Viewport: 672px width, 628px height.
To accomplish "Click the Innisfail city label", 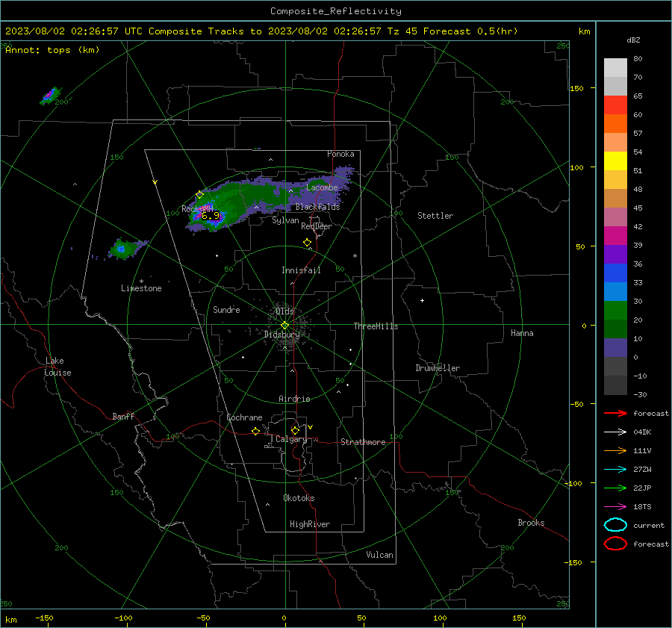I will coord(301,270).
